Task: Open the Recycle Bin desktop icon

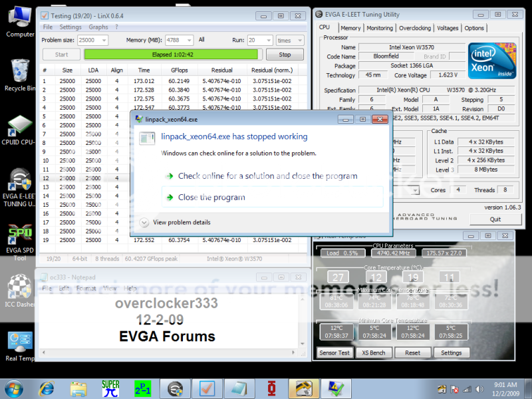Action: (x=20, y=72)
